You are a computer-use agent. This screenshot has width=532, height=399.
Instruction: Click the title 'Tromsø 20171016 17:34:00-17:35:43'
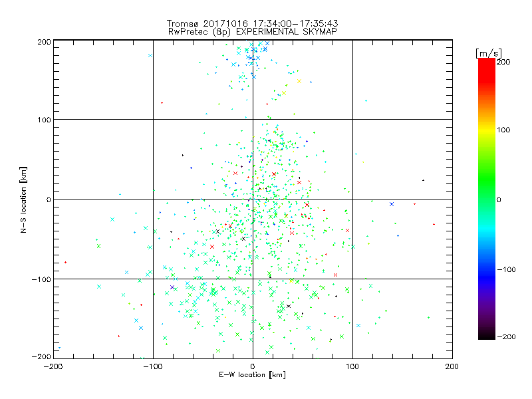point(252,23)
